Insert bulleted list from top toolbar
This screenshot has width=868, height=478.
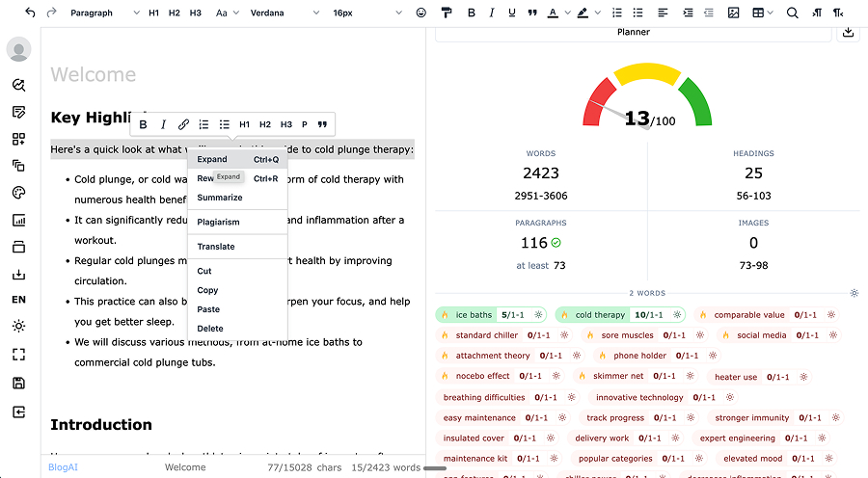pyautogui.click(x=637, y=13)
